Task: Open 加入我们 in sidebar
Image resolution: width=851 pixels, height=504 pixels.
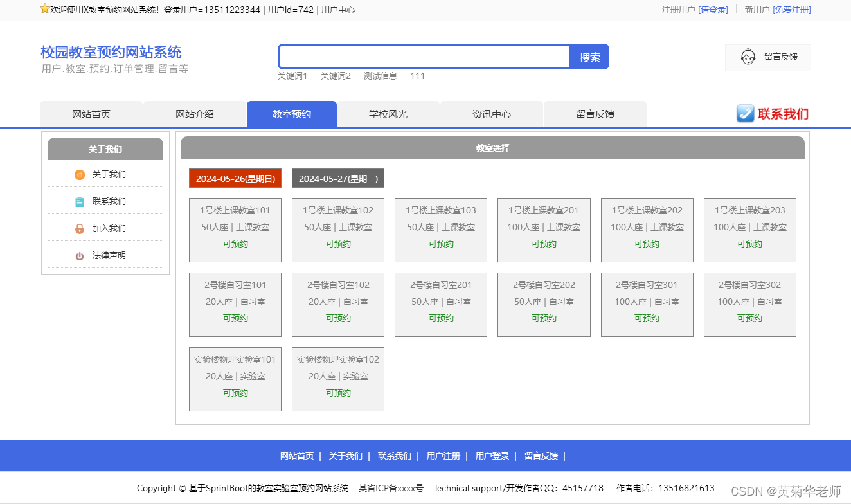Action: (x=109, y=229)
